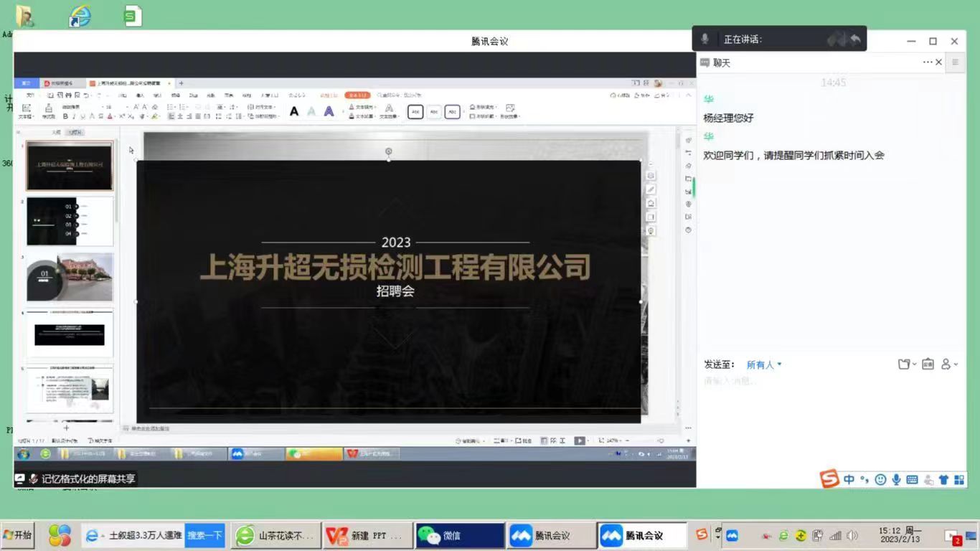Switch to 新建 PPT taskbar window
This screenshot has width=980, height=551.
(x=367, y=535)
